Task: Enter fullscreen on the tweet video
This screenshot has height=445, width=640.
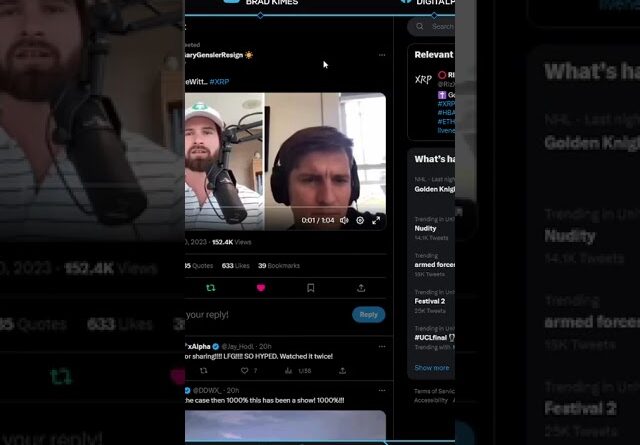Action: [x=376, y=220]
